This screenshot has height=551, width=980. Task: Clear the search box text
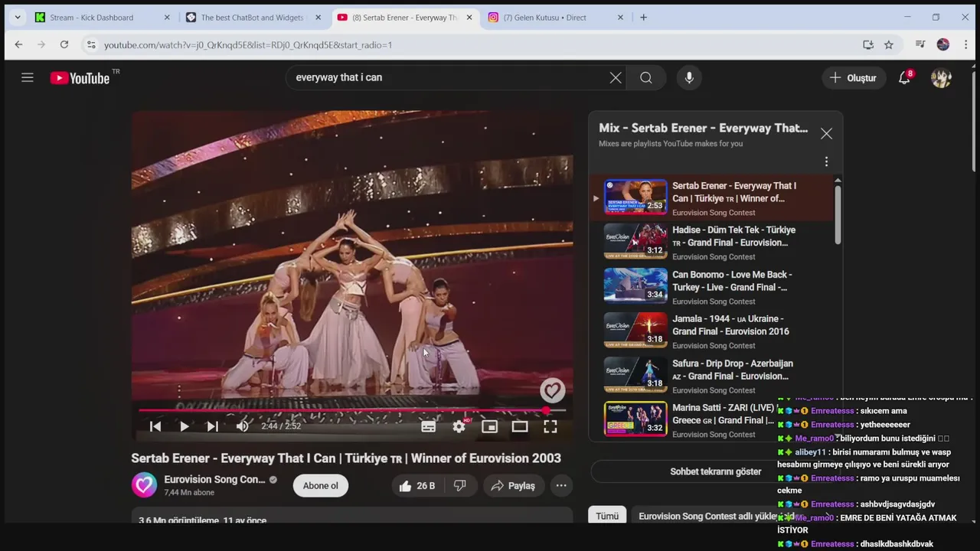coord(616,77)
